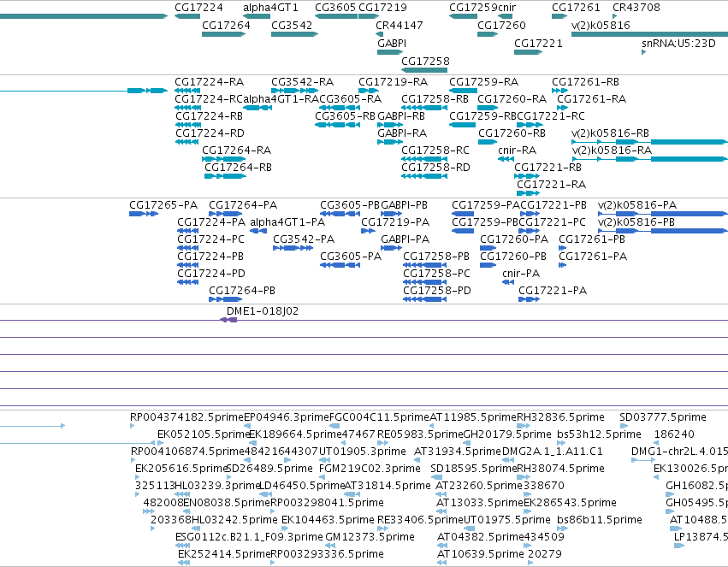Click the DMG2A.1_1.A11.C1 EST label
The height and width of the screenshot is (567, 728).
click(x=552, y=452)
